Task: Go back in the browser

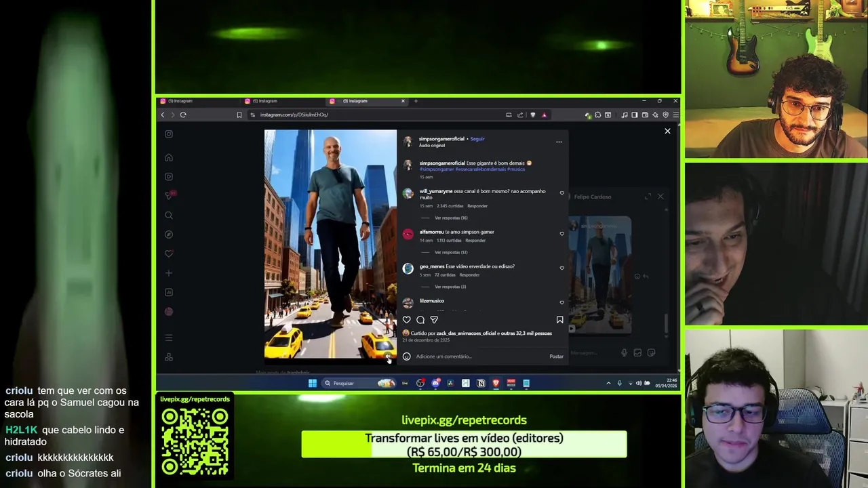Action: click(x=163, y=115)
